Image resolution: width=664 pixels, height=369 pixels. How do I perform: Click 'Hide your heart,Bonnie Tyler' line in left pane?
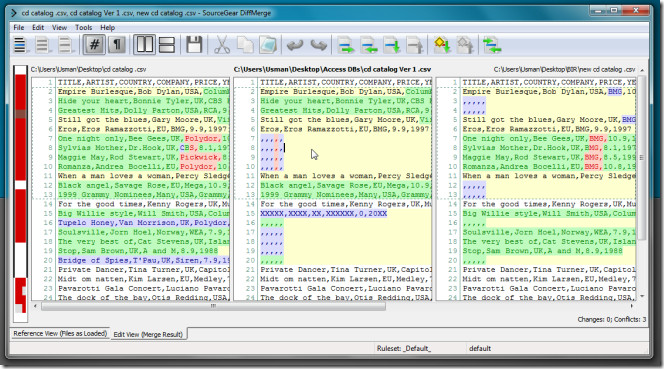[x=143, y=101]
